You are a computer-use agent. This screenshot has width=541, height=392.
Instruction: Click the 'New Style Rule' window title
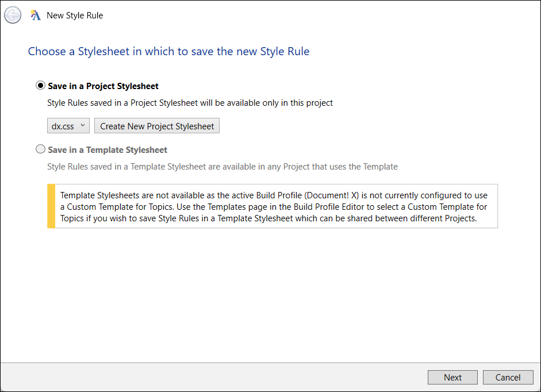click(75, 16)
